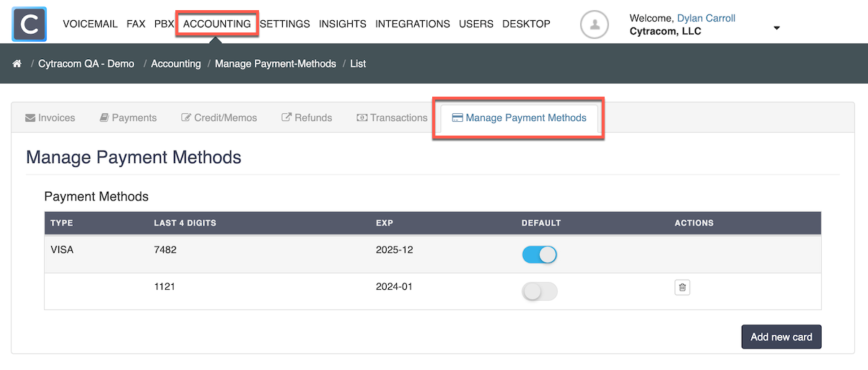
Task: Go to the INTEGRATIONS menu
Action: (412, 24)
